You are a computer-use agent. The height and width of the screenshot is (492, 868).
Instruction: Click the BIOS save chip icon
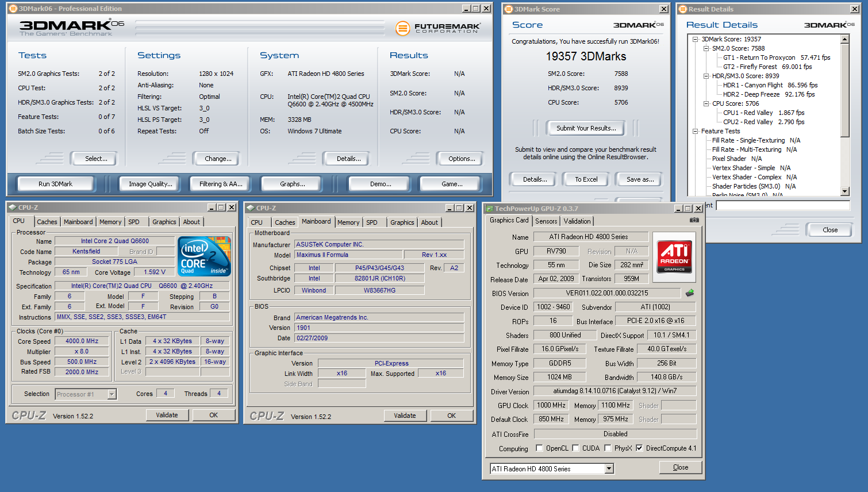[690, 293]
